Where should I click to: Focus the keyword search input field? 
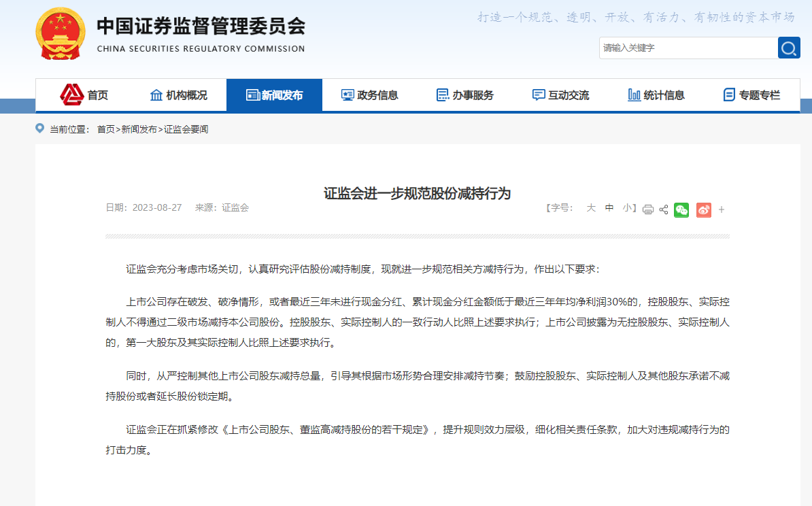click(x=688, y=48)
